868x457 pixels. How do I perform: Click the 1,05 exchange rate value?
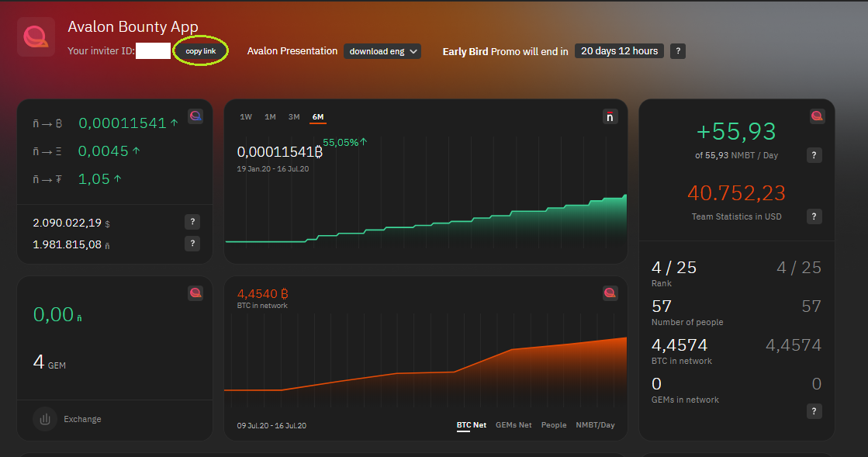pyautogui.click(x=94, y=179)
